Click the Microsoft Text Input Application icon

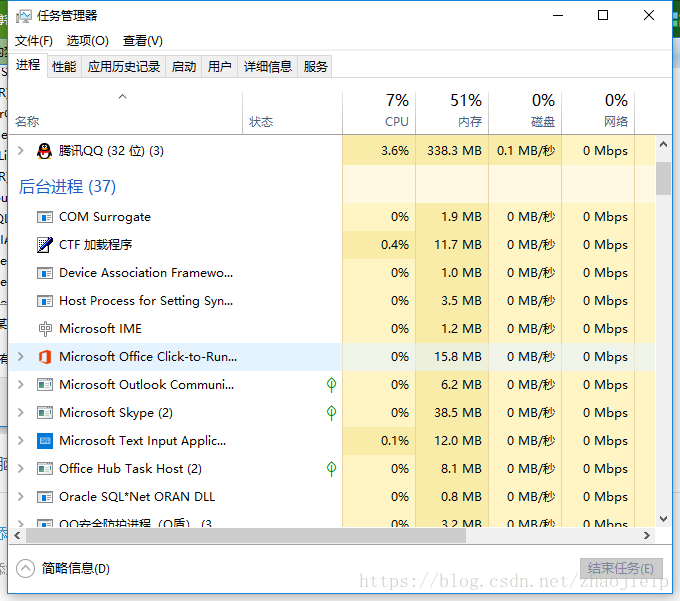coord(45,441)
